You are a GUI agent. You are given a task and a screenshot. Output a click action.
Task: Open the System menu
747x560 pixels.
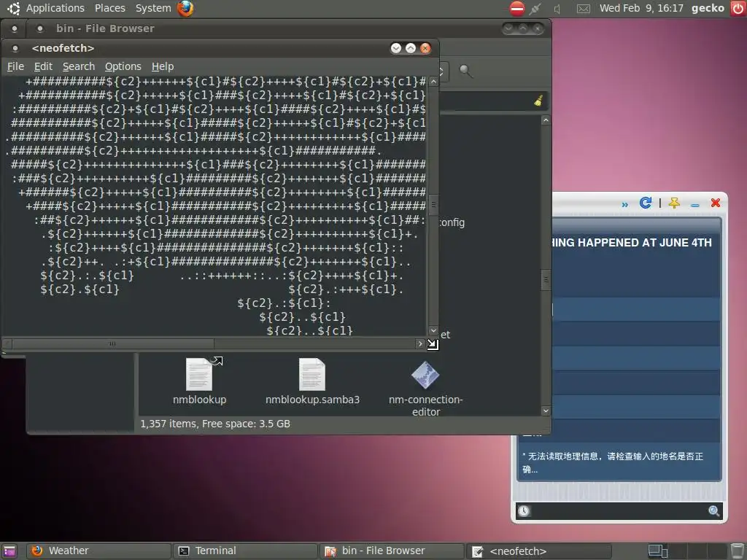click(153, 8)
